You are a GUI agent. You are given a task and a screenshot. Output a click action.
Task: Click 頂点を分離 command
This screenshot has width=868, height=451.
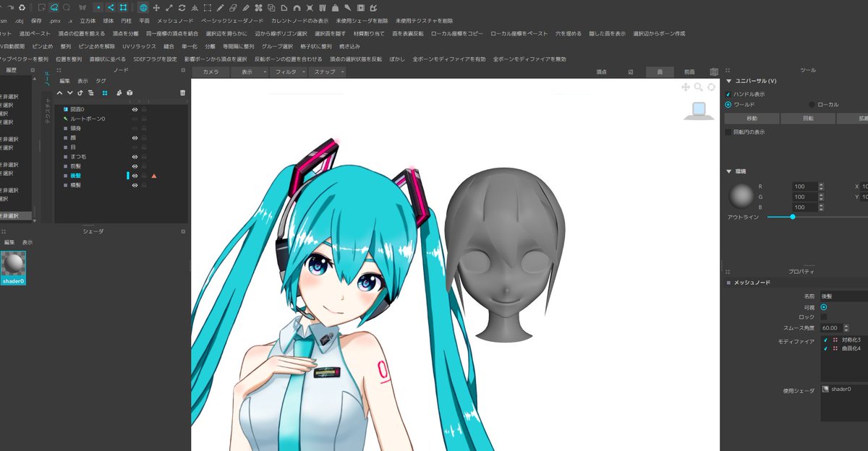[125, 33]
